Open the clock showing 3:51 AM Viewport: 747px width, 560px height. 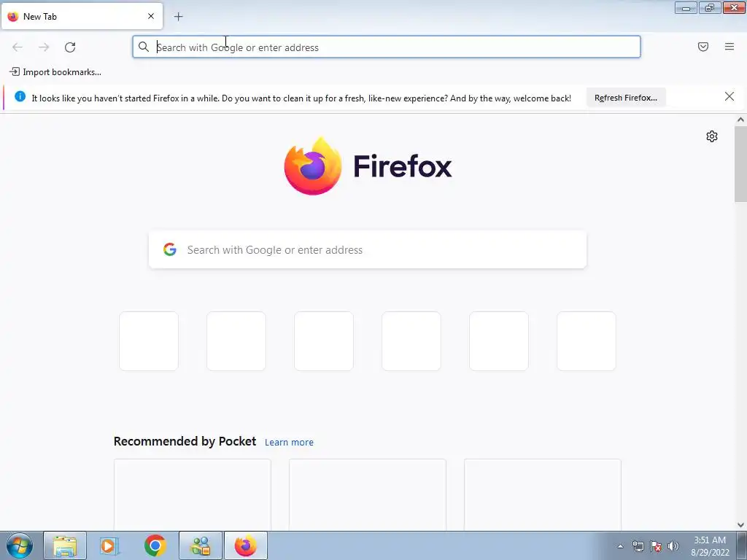pyautogui.click(x=710, y=546)
